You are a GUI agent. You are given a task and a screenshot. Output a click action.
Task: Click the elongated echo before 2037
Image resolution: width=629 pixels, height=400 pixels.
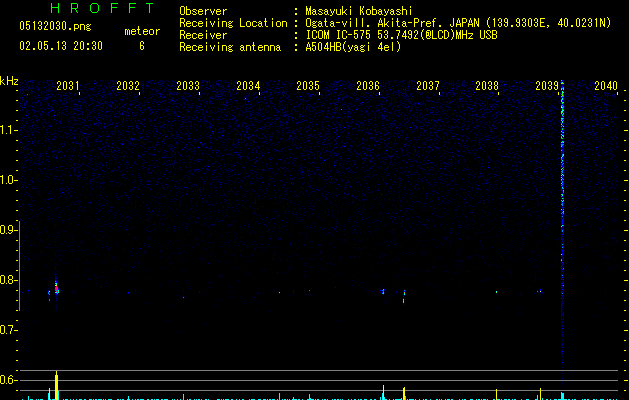click(404, 296)
